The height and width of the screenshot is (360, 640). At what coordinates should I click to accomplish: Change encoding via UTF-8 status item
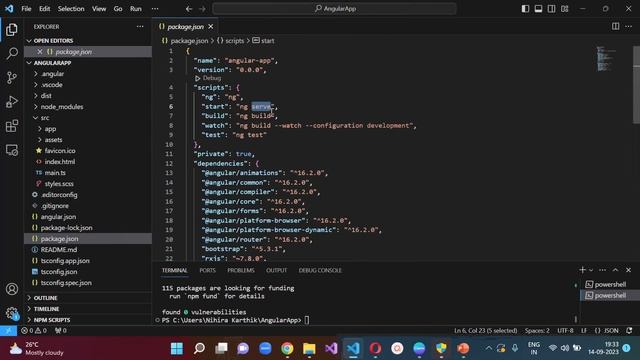(x=565, y=331)
